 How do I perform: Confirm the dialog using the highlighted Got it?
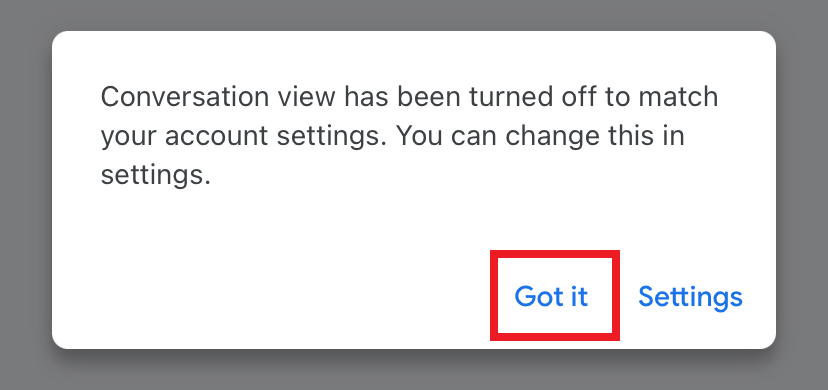click(551, 296)
